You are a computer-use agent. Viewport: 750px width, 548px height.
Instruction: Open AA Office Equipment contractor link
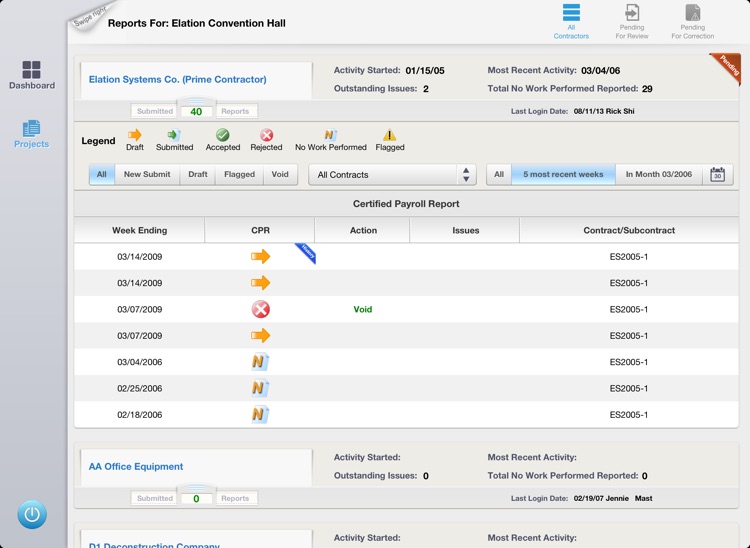136,466
